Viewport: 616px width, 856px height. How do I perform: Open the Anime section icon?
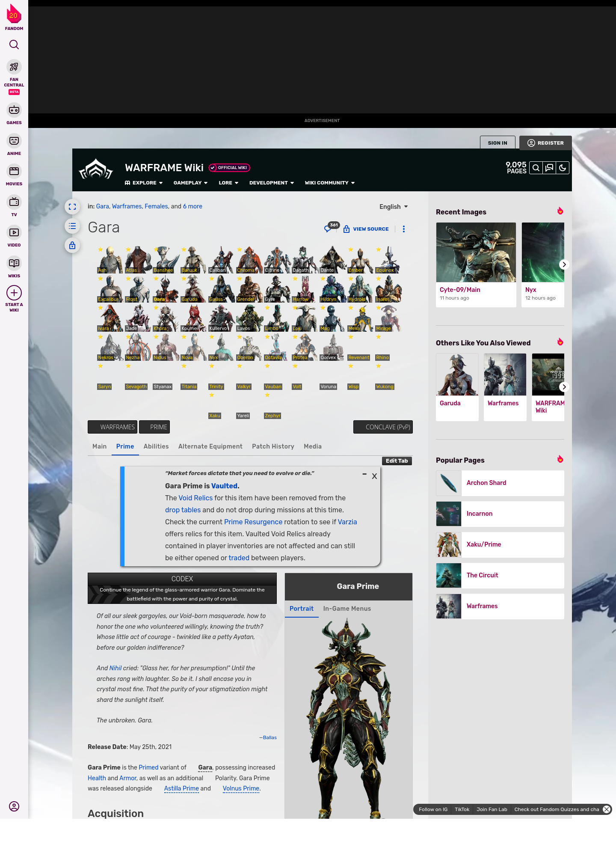pos(14,141)
